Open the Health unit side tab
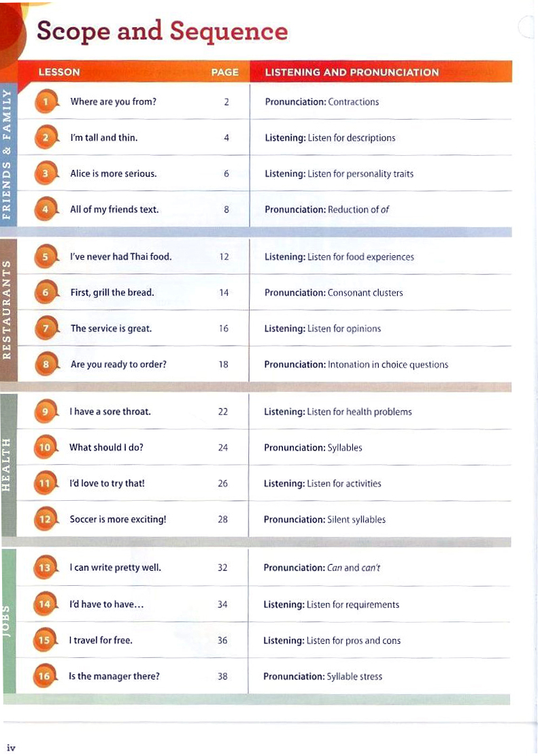 pos(7,464)
